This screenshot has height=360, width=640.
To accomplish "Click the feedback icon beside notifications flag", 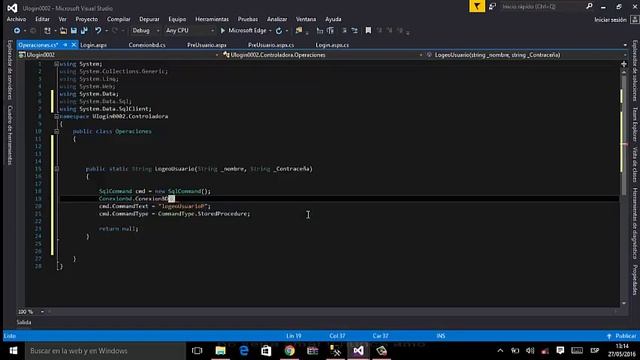I will [x=492, y=7].
